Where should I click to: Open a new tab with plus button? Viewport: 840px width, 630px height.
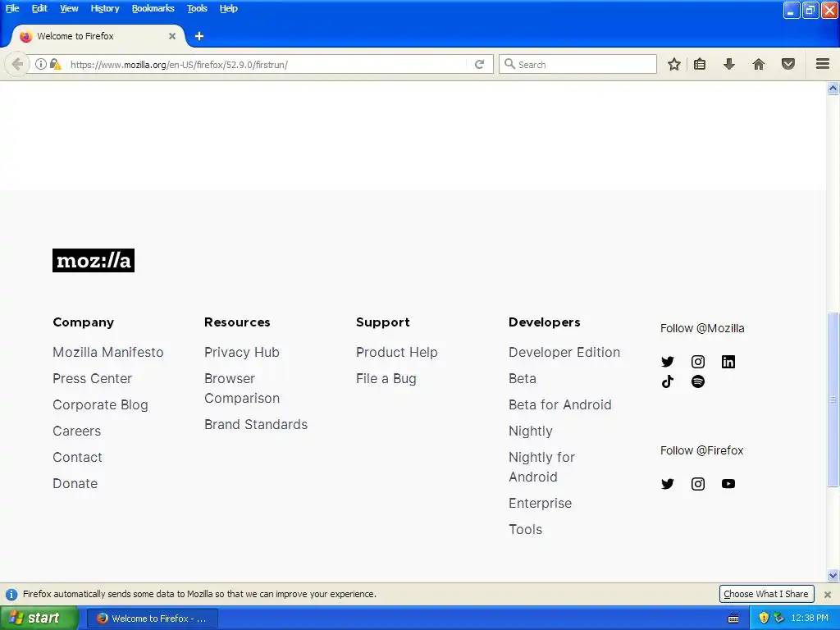pos(199,36)
